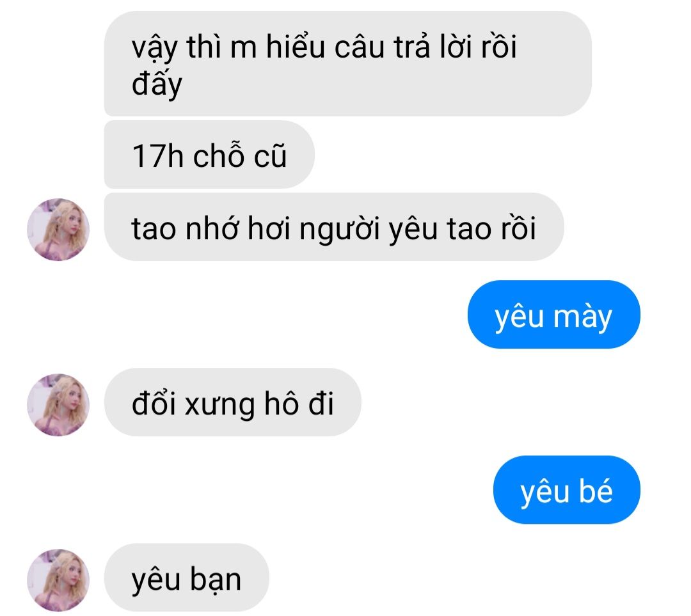Click the word "đấy" in the first message

pos(157,84)
